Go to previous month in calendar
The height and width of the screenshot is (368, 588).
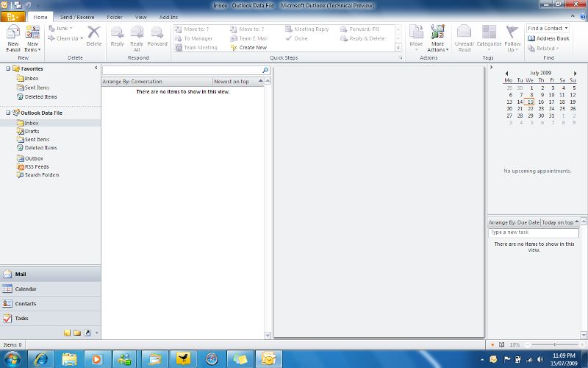(506, 73)
